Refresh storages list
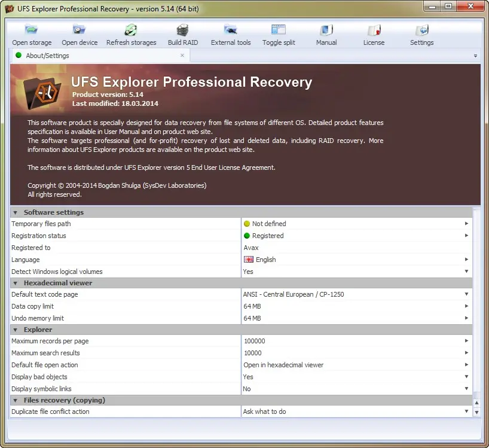Image resolution: width=489 pixels, height=448 pixels. pos(132,35)
